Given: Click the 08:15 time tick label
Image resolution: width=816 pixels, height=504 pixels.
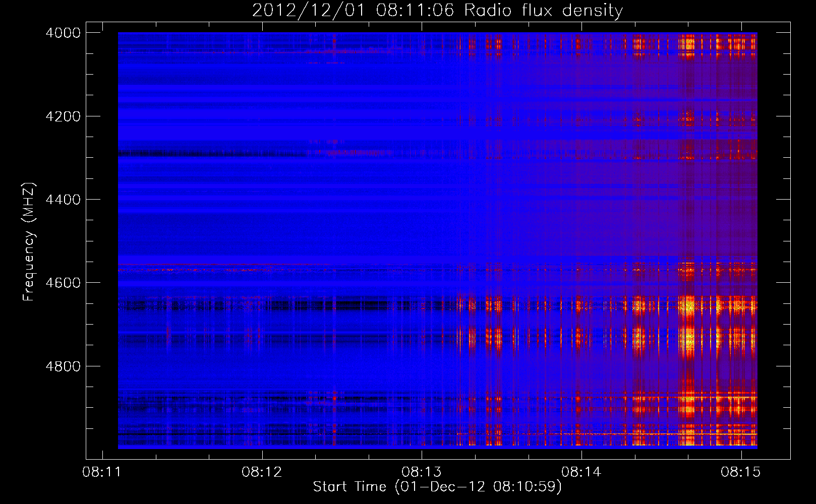Looking at the screenshot, I should tap(741, 472).
